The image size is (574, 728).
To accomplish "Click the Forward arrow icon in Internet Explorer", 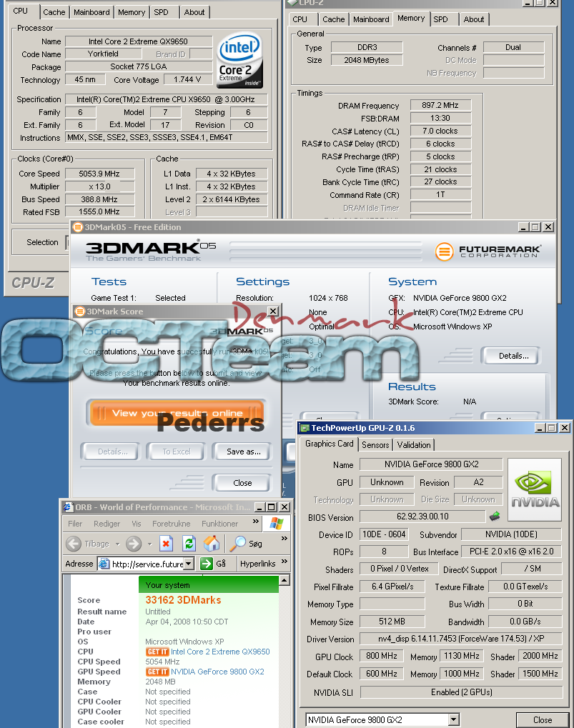I will coord(134,543).
